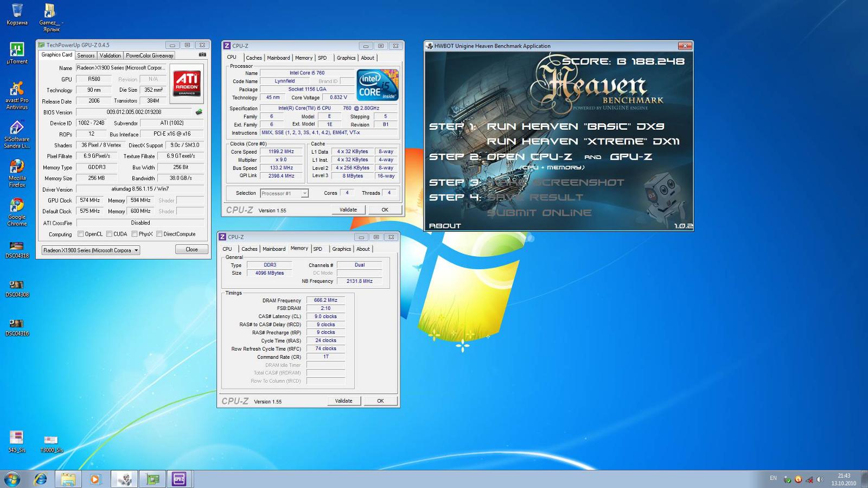Click Validate in upper CPU-Z window
Viewport: 868px width, 488px height.
click(x=348, y=210)
